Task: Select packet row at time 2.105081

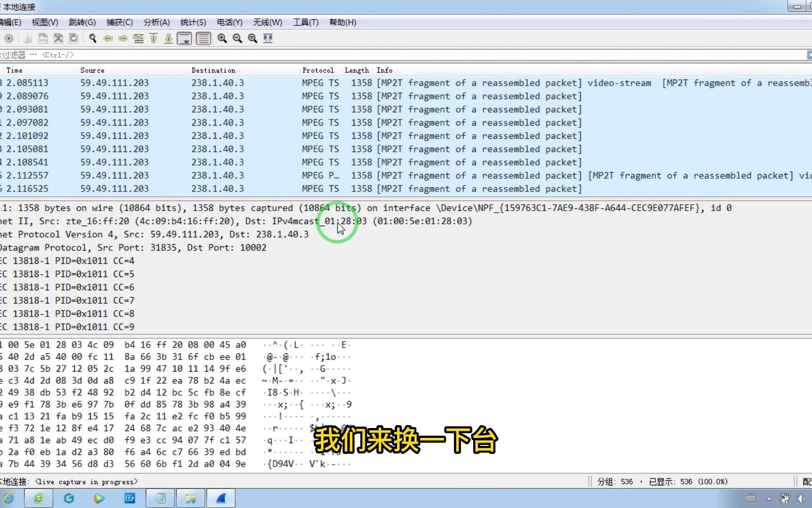Action: pyautogui.click(x=406, y=149)
